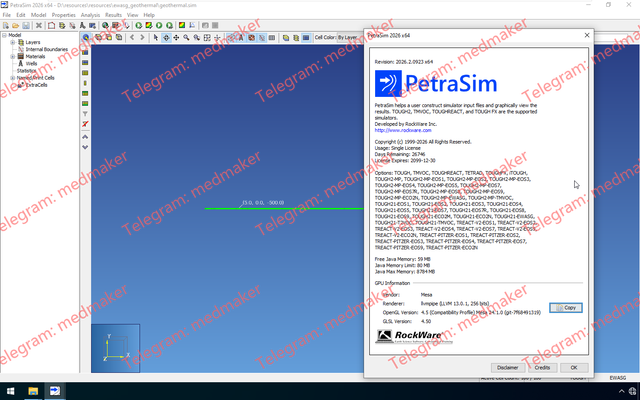Click the XYZ axis orientation widget
Viewport: 640px width, 400px height.
click(116, 348)
